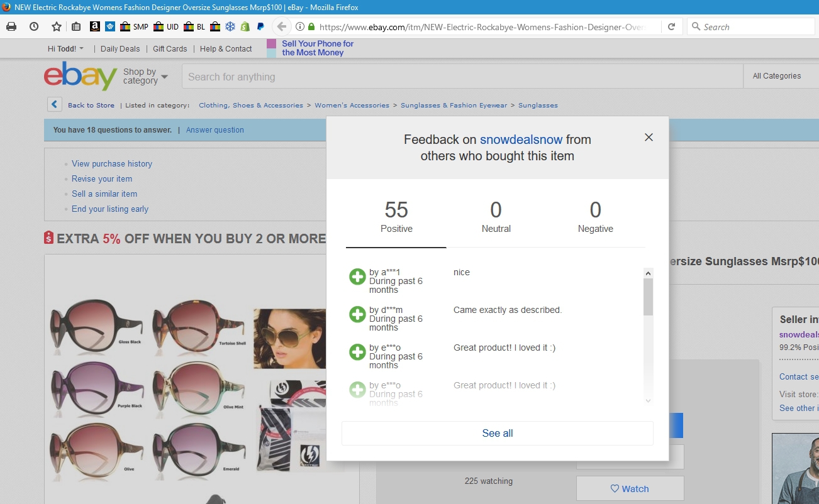
Task: Click Back to Store link
Action: pyautogui.click(x=91, y=105)
